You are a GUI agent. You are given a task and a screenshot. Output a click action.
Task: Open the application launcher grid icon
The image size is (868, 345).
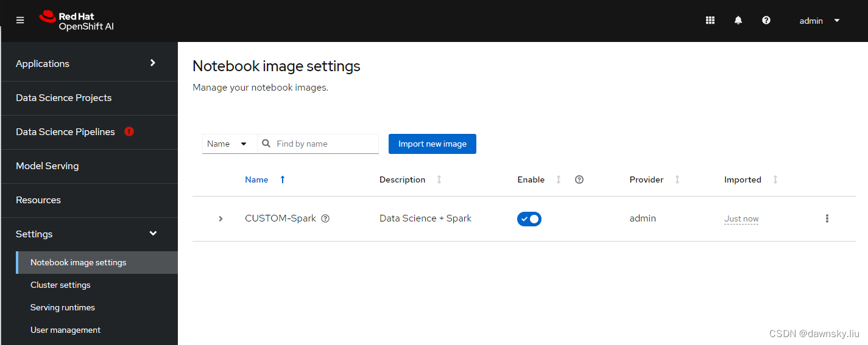pos(710,21)
